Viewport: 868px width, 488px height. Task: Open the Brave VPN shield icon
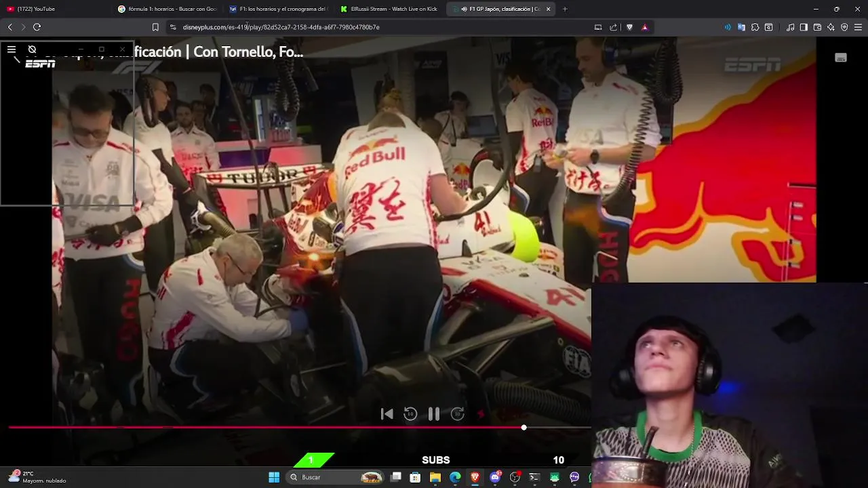coord(844,27)
